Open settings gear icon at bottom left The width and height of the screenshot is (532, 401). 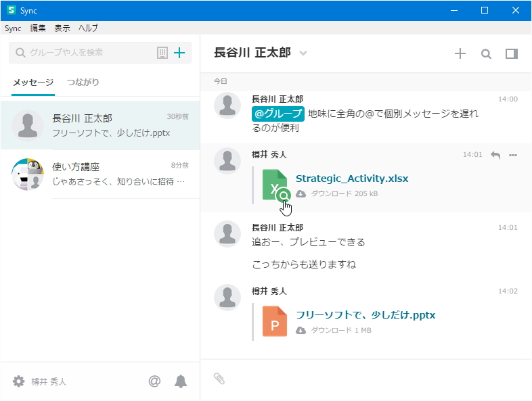click(19, 381)
